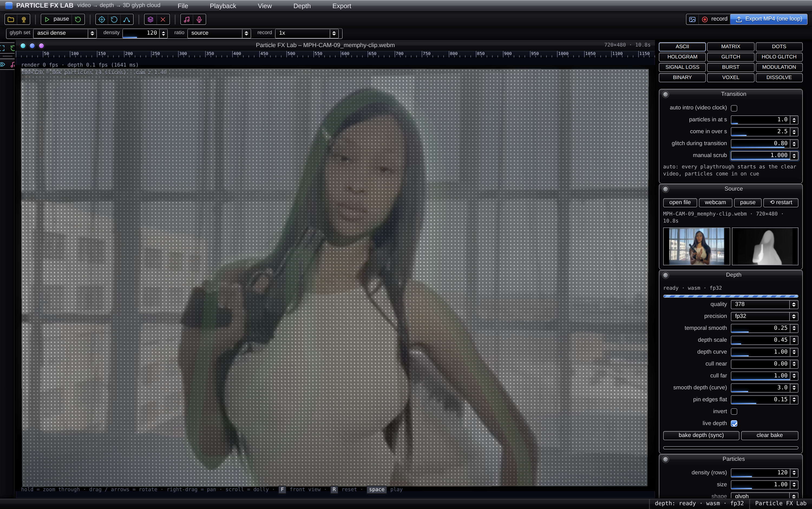
Task: Open the precision fp32 dropdown
Action: 764,316
